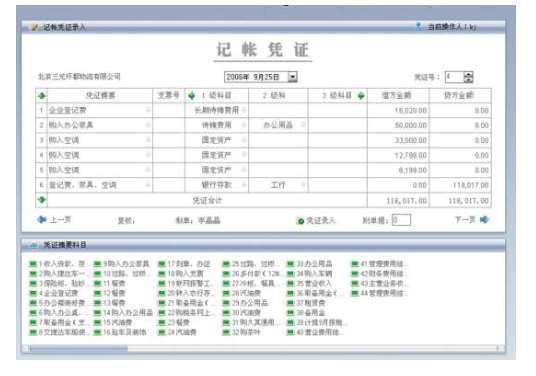Image resolution: width=536 pixels, height=376 pixels.
Task: Click horizontal scrollbar thumb in summary list
Action: click(79, 348)
